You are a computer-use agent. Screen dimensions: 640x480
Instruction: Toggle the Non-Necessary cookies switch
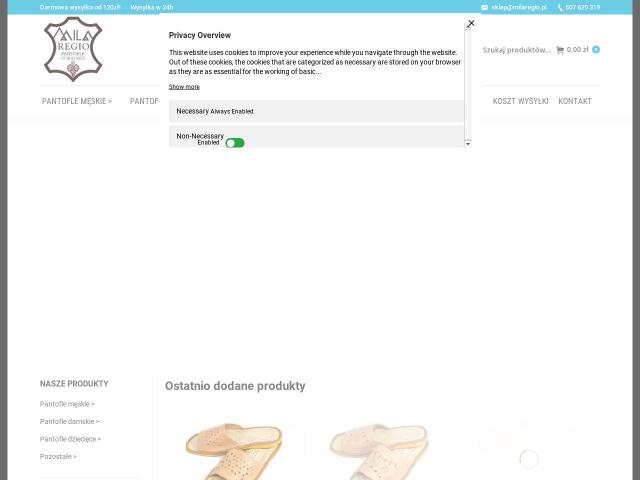coord(235,143)
